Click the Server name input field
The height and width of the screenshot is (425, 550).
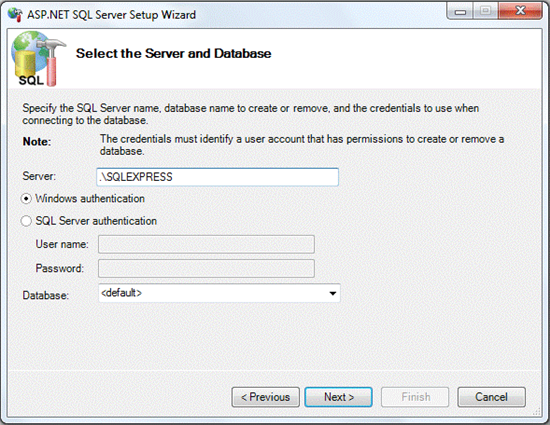[x=217, y=177]
